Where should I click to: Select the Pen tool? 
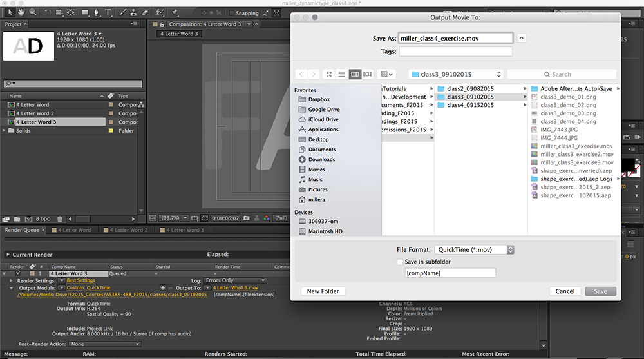point(97,13)
